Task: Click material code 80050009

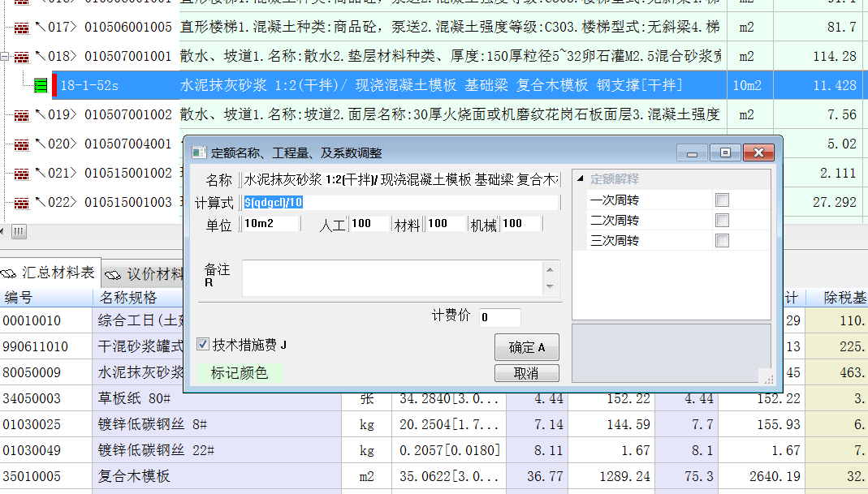Action: [x=32, y=373]
